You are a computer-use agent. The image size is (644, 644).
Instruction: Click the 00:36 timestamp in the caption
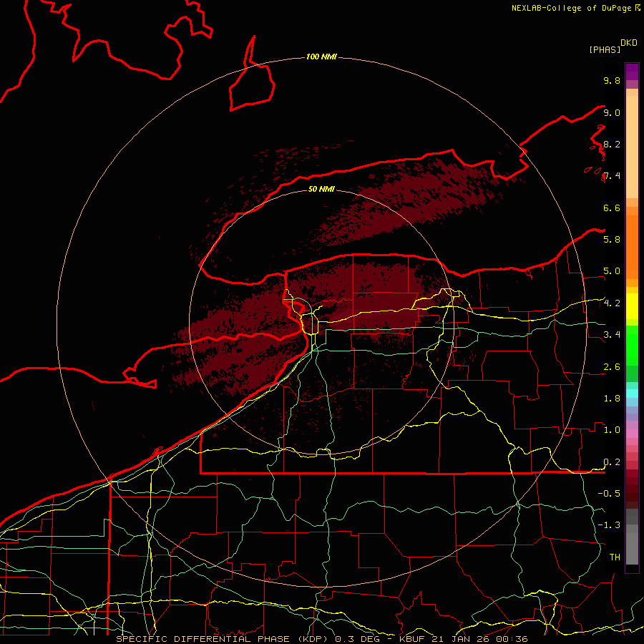pyautogui.click(x=512, y=639)
